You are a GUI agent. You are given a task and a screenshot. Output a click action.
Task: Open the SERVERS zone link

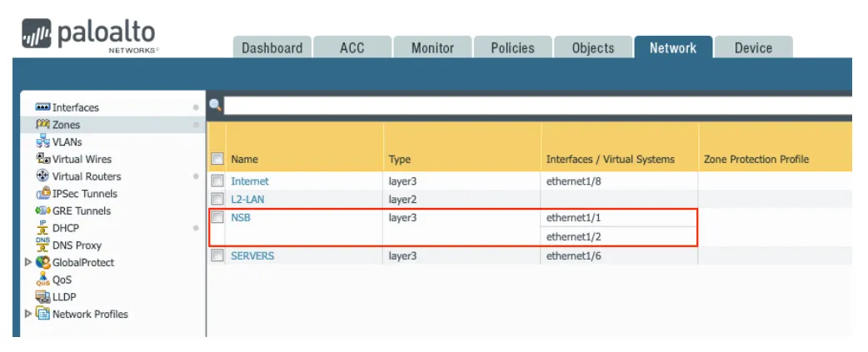252,255
